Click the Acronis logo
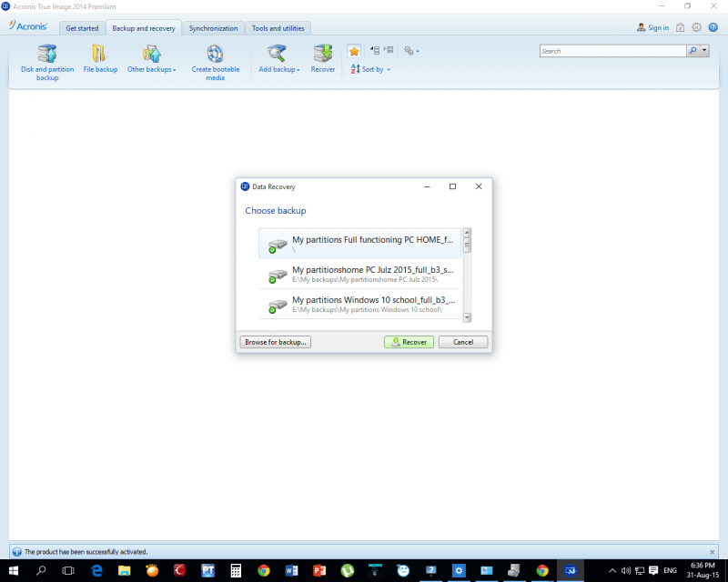This screenshot has height=582, width=728. [x=28, y=26]
